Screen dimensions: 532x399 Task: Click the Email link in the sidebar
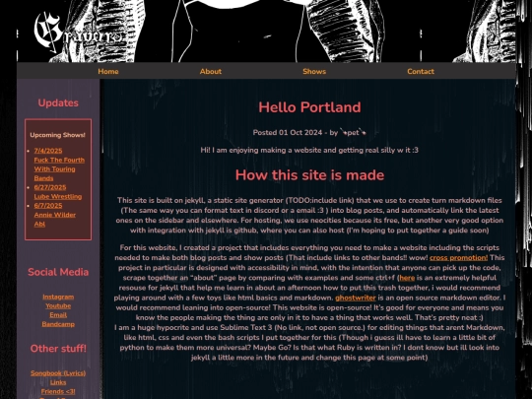58,315
